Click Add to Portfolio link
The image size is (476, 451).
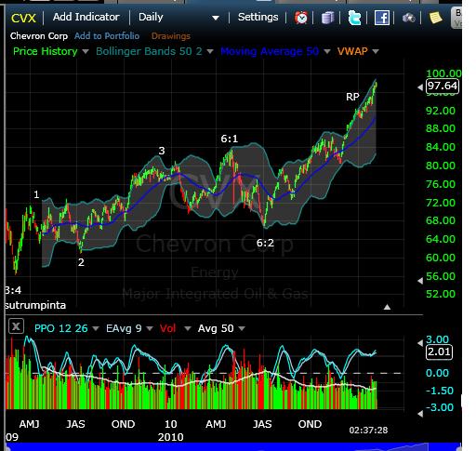pyautogui.click(x=107, y=36)
